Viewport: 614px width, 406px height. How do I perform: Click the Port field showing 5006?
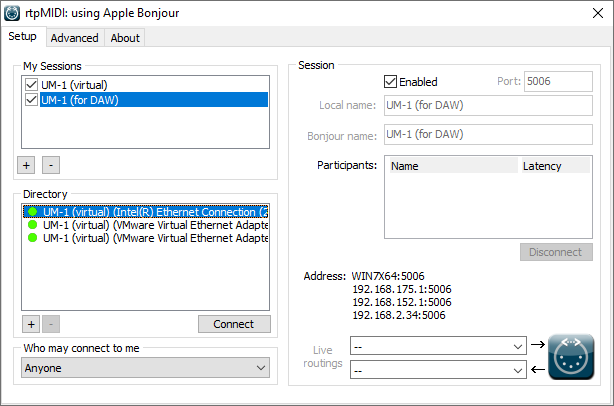pyautogui.click(x=558, y=81)
